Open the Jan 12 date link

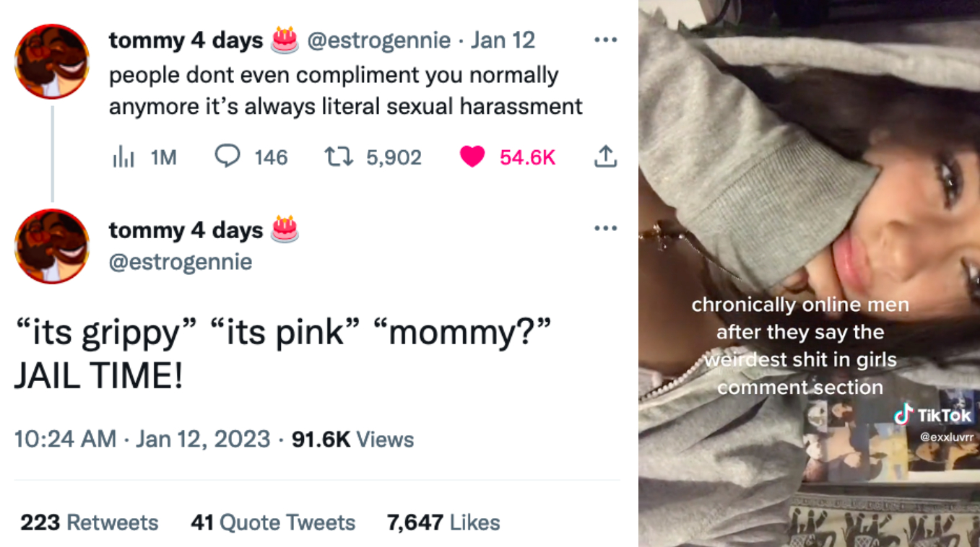[503, 40]
